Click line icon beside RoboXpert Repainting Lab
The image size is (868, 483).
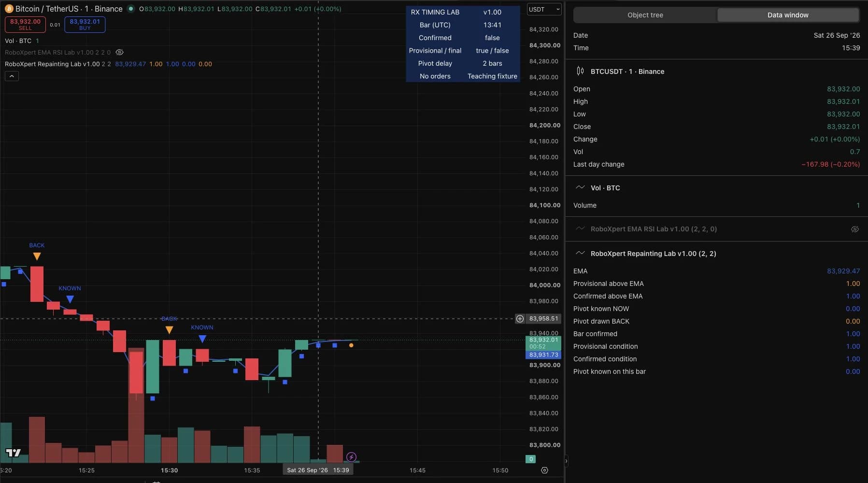click(580, 253)
